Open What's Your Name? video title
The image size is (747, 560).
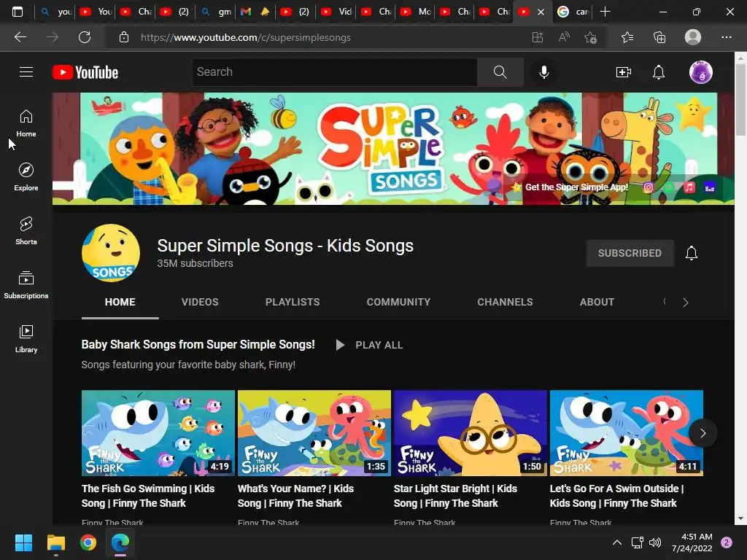tap(295, 496)
